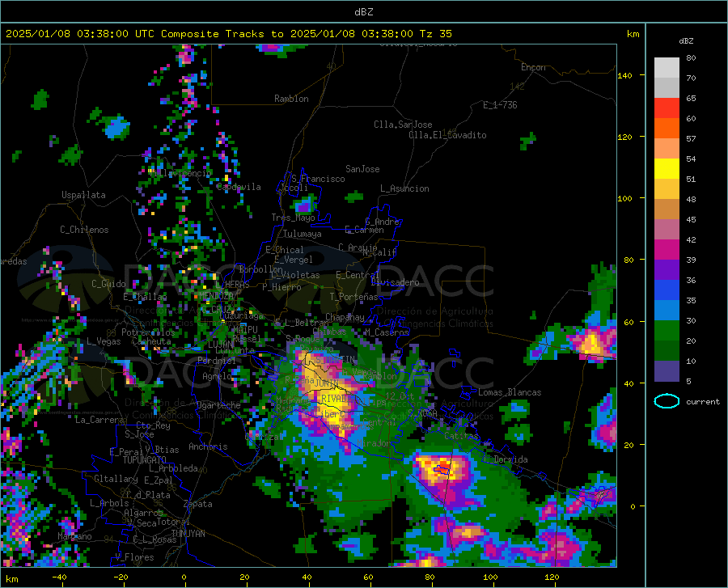Click the dBZ title at the top
Screen dimensions: 728x588
[x=363, y=12]
